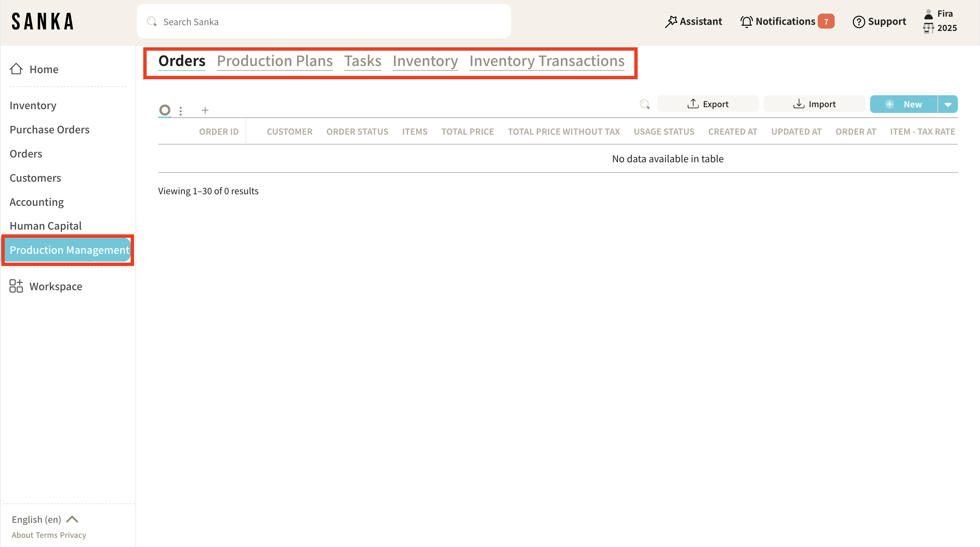The height and width of the screenshot is (547, 980).
Task: Open the Inventory Transactions tab
Action: tap(547, 61)
